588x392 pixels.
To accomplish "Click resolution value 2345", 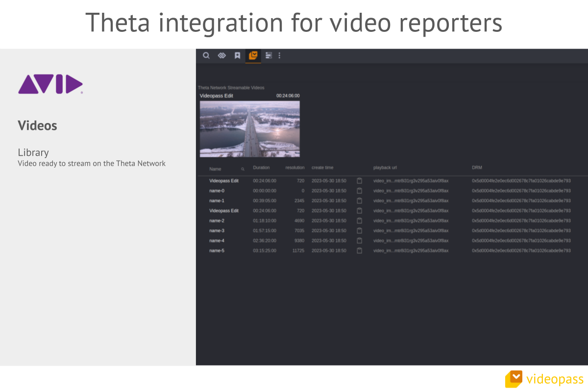I will click(299, 200).
